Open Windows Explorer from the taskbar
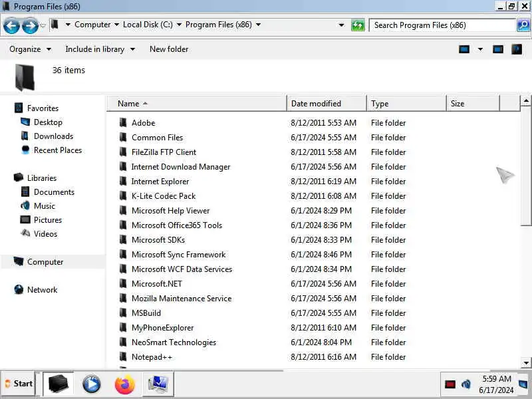The image size is (532, 399). (58, 384)
